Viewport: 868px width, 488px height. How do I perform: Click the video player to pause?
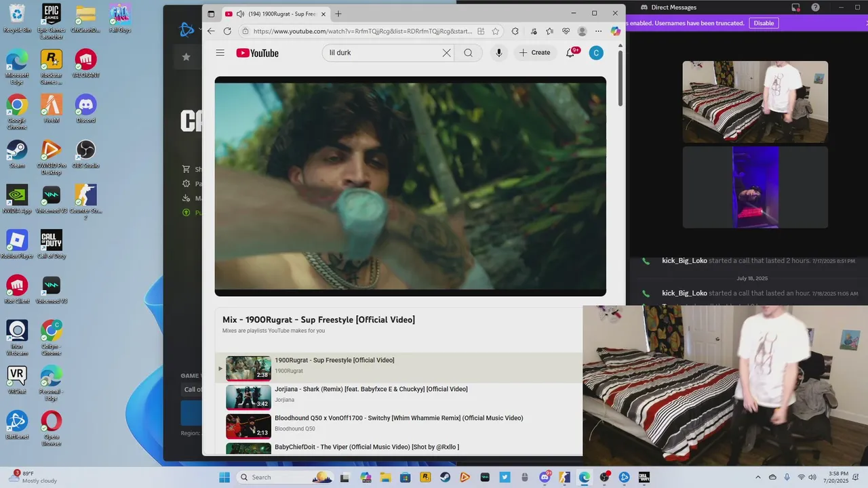[x=410, y=186]
